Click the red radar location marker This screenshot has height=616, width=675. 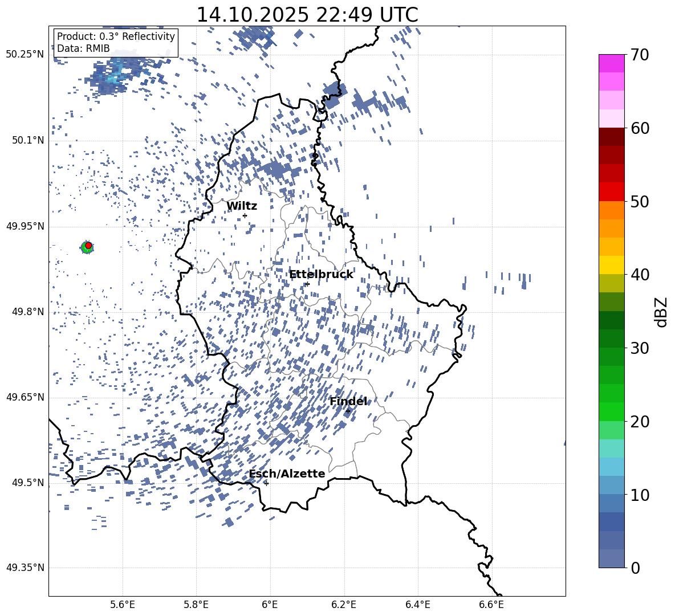(88, 246)
